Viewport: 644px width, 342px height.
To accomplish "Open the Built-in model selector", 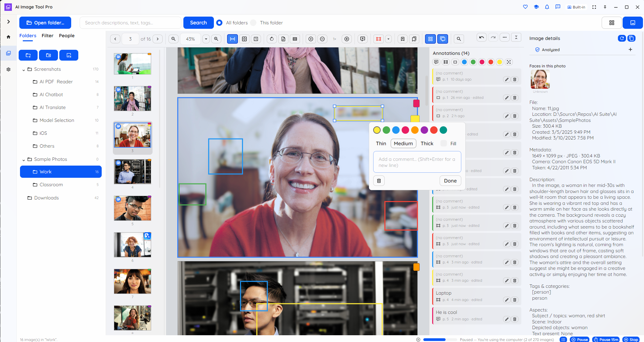I will pyautogui.click(x=576, y=7).
